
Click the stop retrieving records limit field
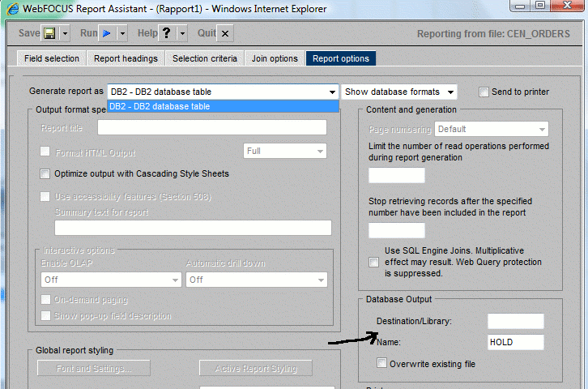tap(397, 230)
